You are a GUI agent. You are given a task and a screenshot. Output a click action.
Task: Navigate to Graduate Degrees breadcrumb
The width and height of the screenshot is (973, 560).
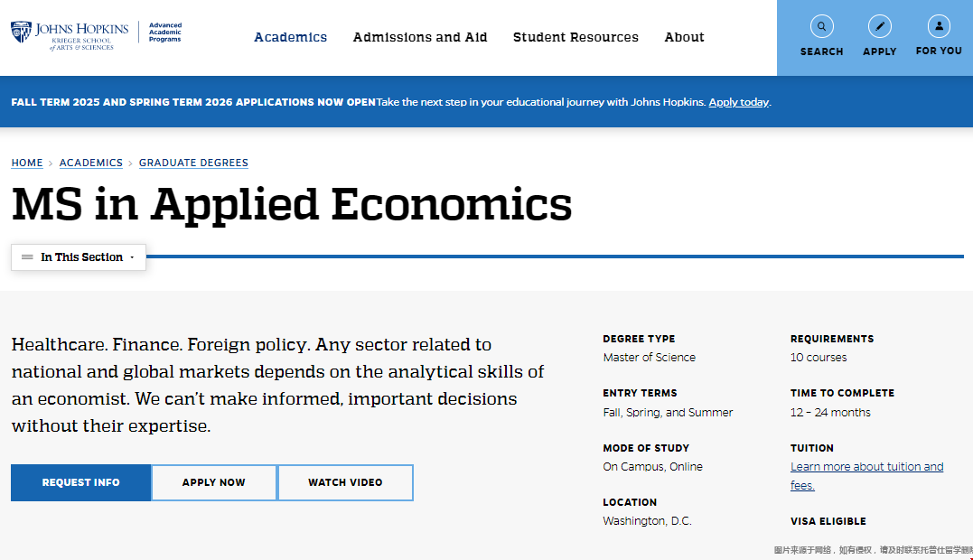point(193,163)
